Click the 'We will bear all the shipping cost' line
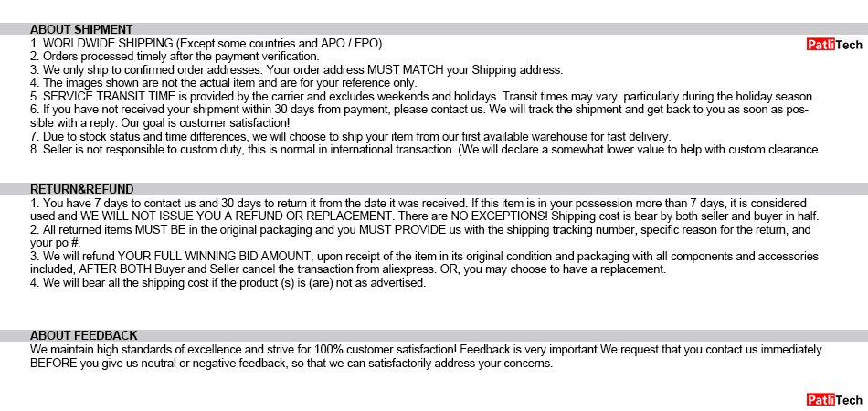Image resolution: width=868 pixels, height=411 pixels. [x=228, y=283]
